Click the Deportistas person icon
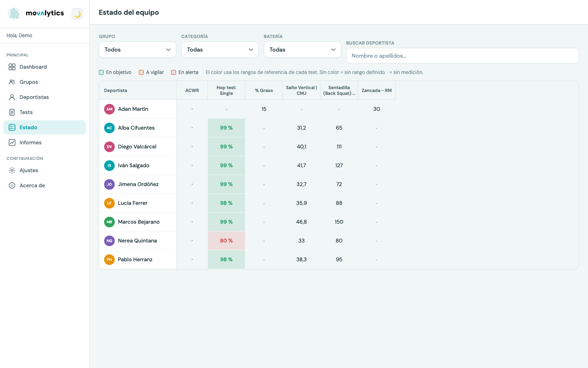Viewport: 588px width, 368px height. coord(12,97)
